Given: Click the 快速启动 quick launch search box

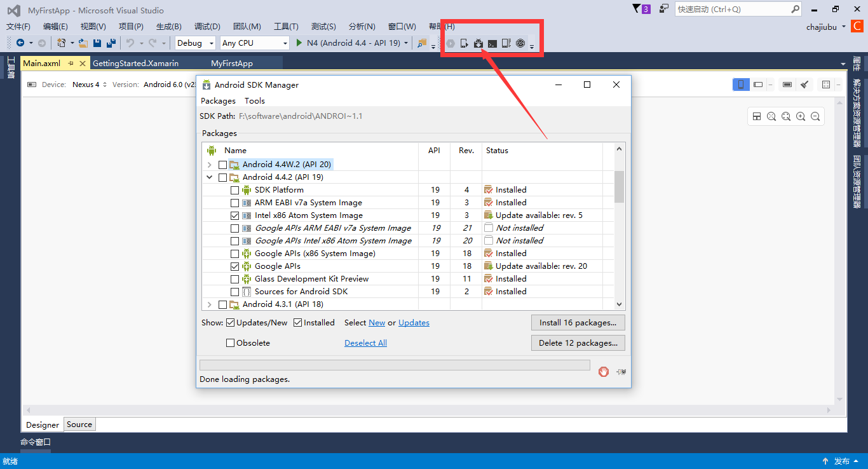Looking at the screenshot, I should click(x=738, y=9).
